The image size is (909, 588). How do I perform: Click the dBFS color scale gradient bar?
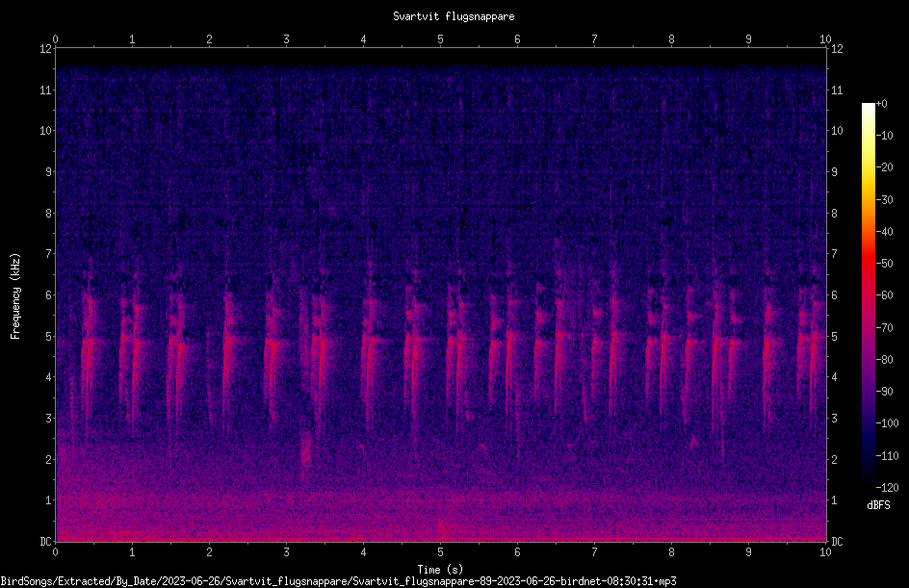pyautogui.click(x=868, y=295)
